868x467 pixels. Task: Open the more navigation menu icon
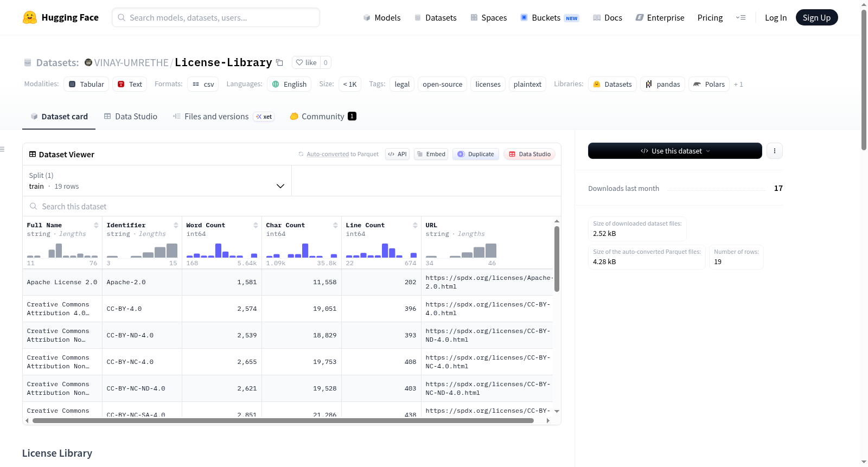click(741, 17)
